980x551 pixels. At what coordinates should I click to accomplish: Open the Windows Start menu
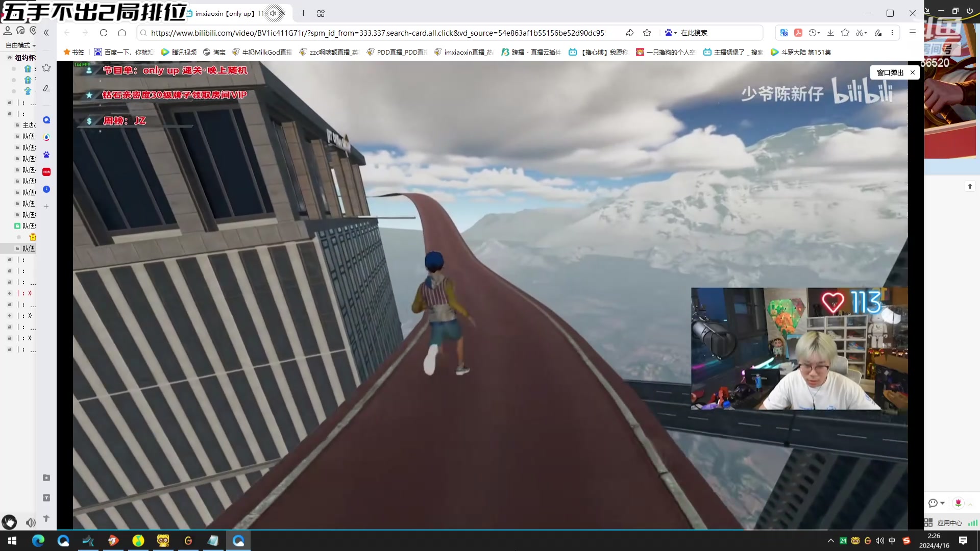point(12,541)
